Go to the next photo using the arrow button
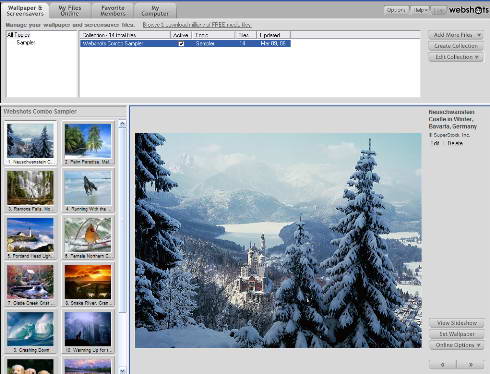This screenshot has width=490, height=374. click(x=470, y=364)
